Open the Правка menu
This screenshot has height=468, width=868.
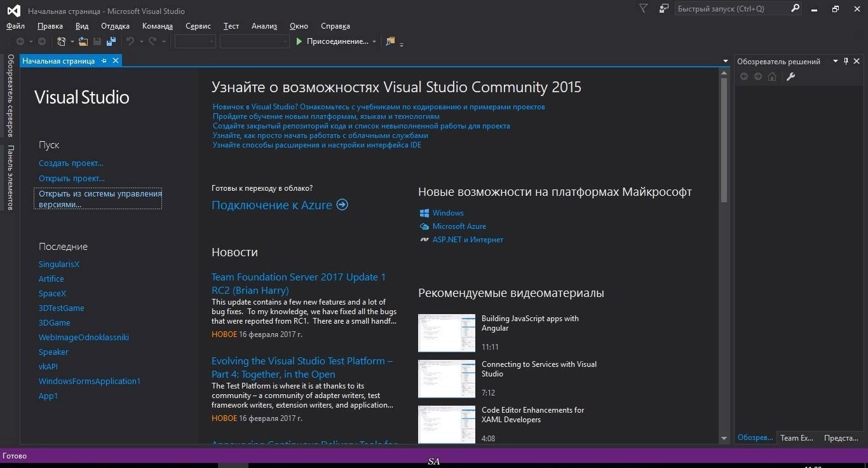[50, 26]
